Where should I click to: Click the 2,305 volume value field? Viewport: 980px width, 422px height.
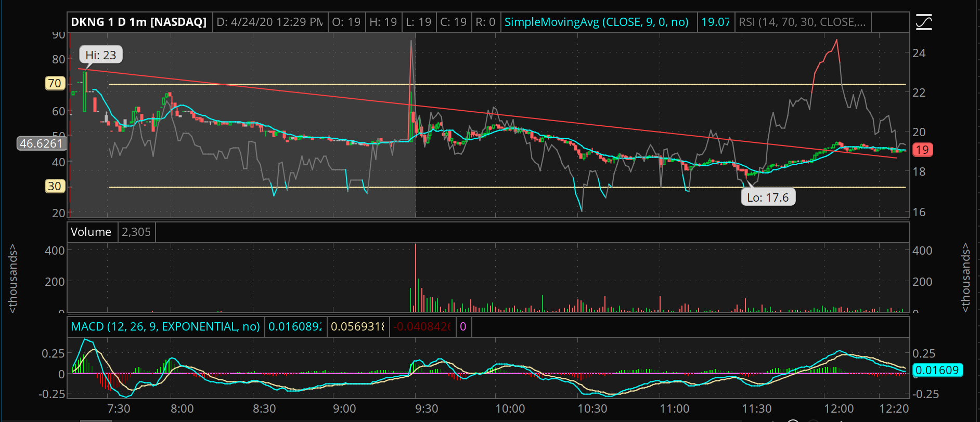136,232
